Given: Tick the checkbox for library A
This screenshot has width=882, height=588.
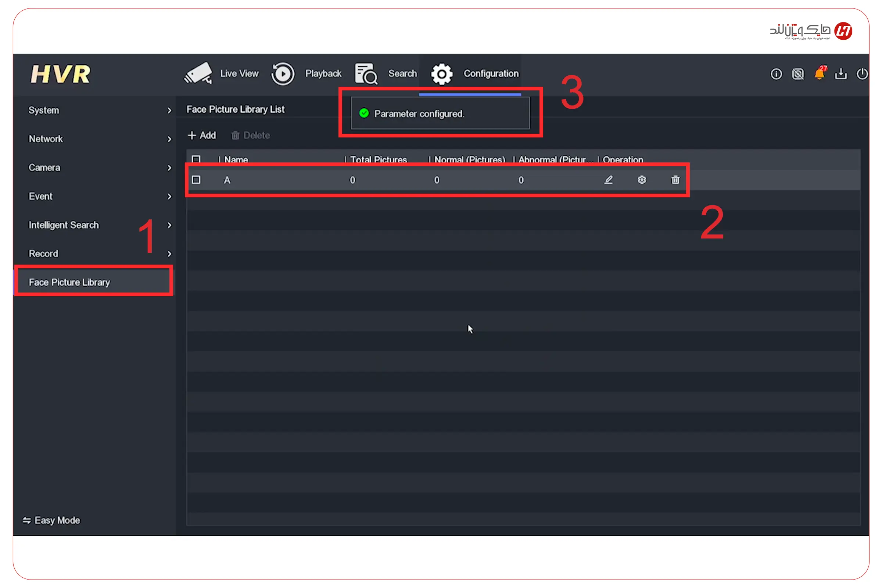Looking at the screenshot, I should pos(196,180).
